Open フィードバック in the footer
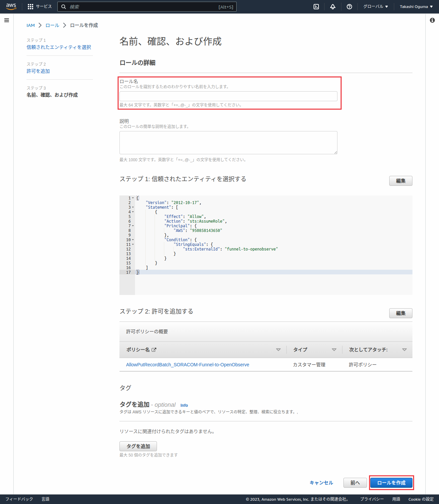The width and height of the screenshot is (439, 504). click(x=19, y=499)
